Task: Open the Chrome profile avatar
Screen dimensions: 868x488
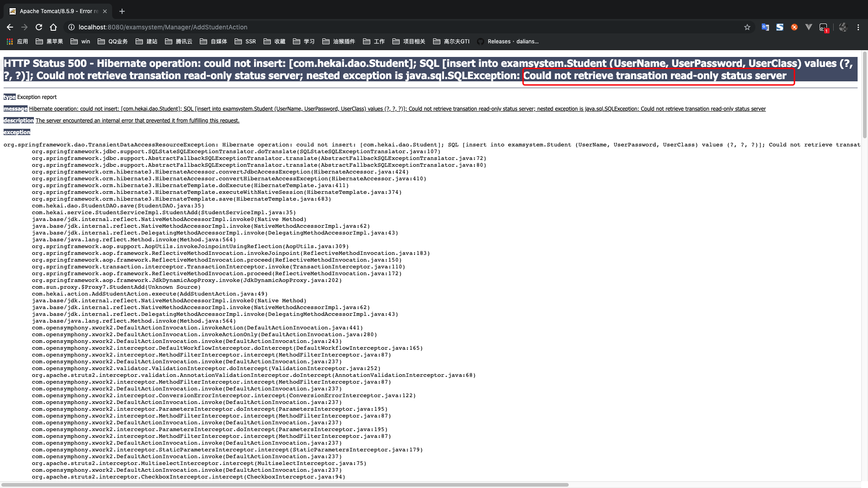Action: coord(843,27)
